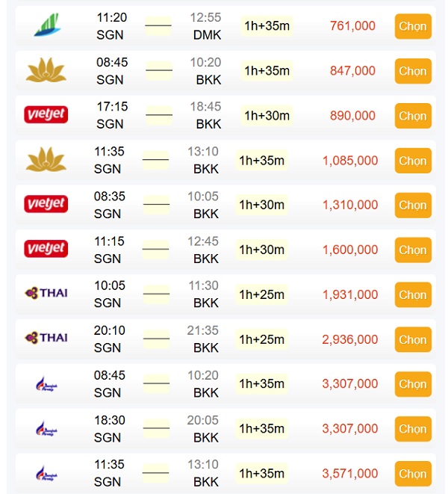Viewport: 448px width, 494px height.
Task: Click the Vietjet logo on the 08:35 flight
Action: click(46, 204)
